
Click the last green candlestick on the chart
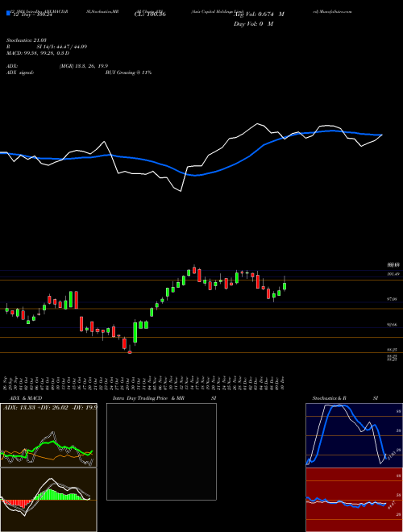click(x=285, y=285)
